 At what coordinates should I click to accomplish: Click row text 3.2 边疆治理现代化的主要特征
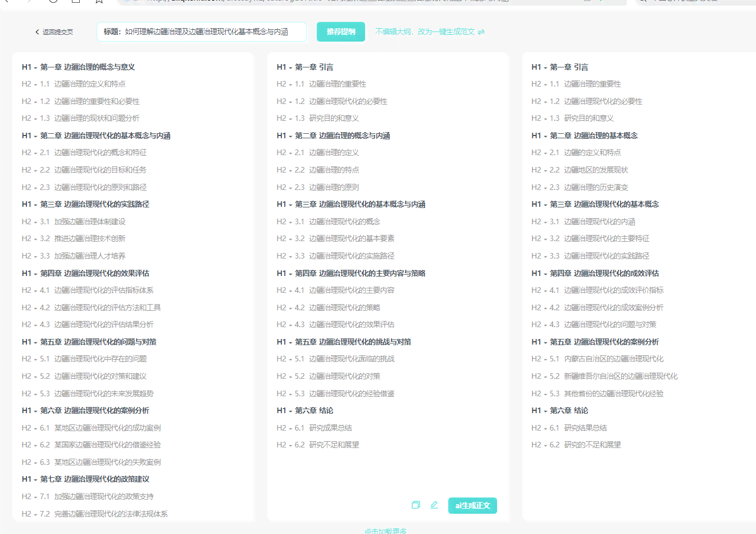600,239
